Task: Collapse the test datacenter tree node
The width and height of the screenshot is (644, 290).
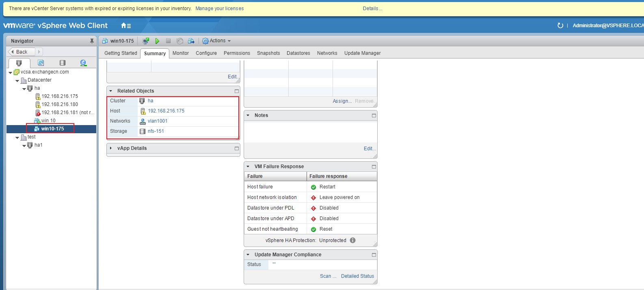Action: (x=17, y=138)
